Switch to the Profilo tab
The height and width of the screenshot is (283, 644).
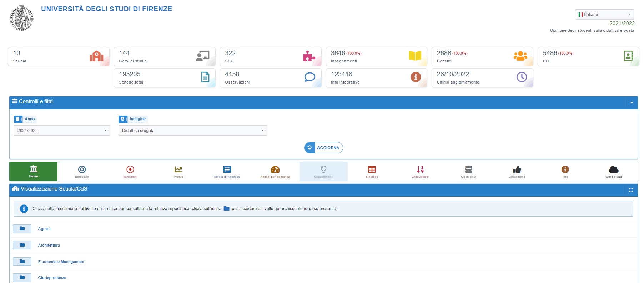click(178, 172)
